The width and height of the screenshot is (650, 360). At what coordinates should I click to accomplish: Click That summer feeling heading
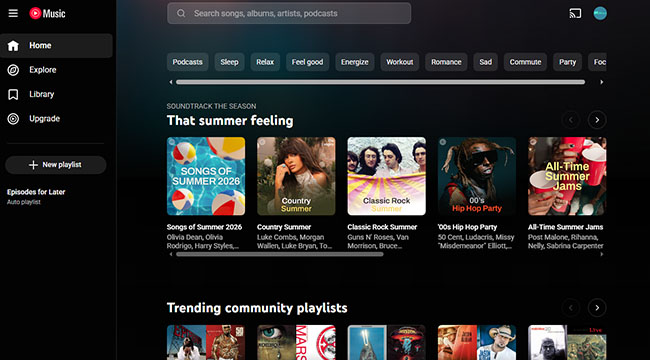[x=230, y=121]
